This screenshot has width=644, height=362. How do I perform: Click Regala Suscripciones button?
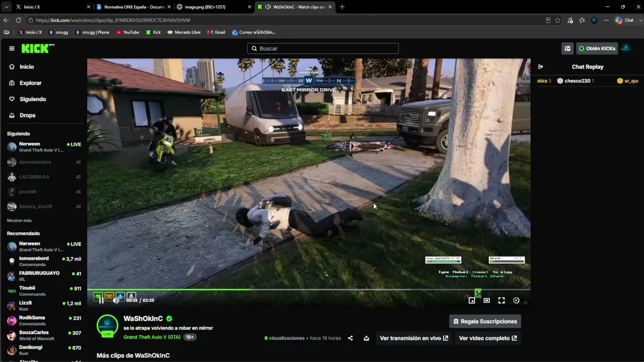[x=485, y=321]
